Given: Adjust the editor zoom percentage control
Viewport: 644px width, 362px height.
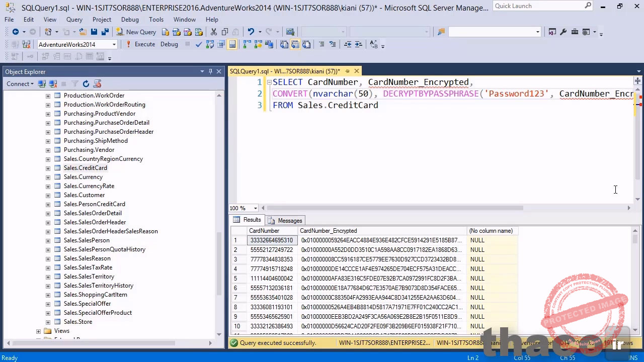Looking at the screenshot, I should coord(244,208).
